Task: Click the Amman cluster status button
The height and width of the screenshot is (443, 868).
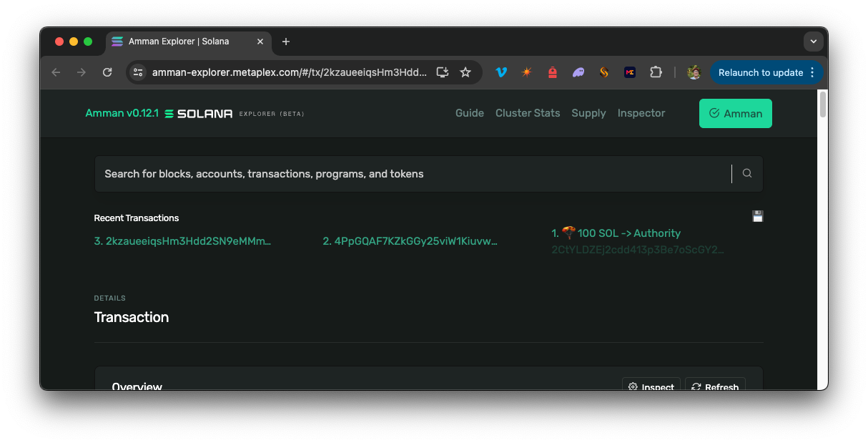Action: point(735,113)
